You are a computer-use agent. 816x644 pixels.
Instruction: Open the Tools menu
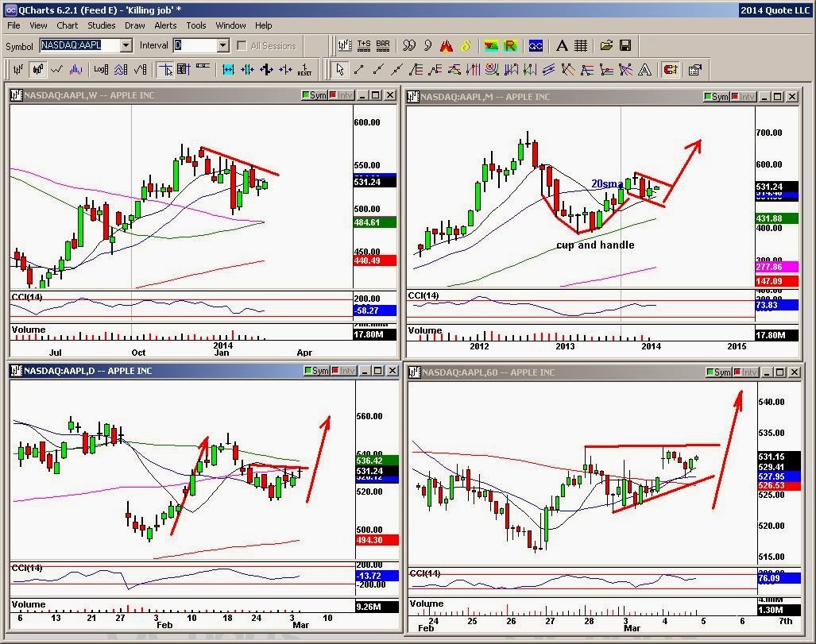196,25
